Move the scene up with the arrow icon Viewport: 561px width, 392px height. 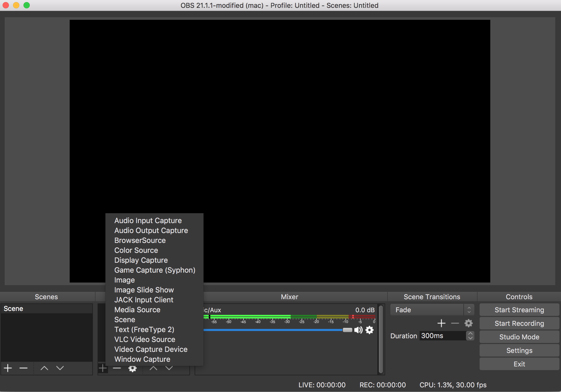(x=44, y=368)
